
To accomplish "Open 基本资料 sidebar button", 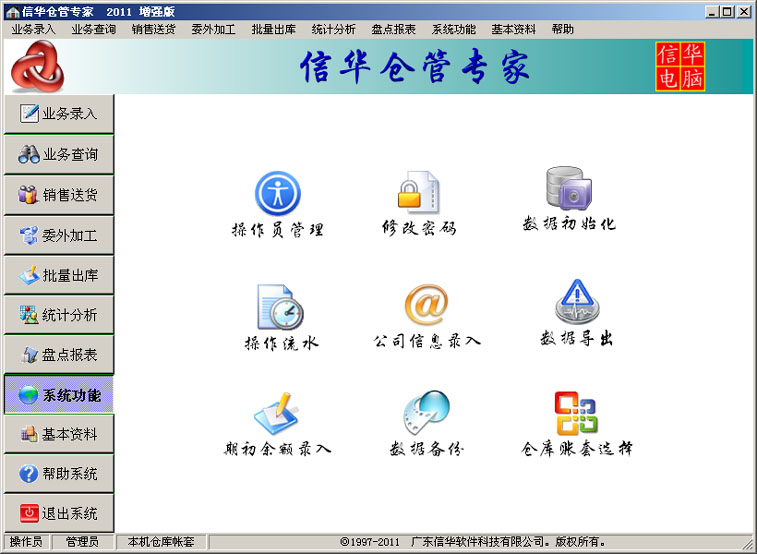I will [x=59, y=434].
